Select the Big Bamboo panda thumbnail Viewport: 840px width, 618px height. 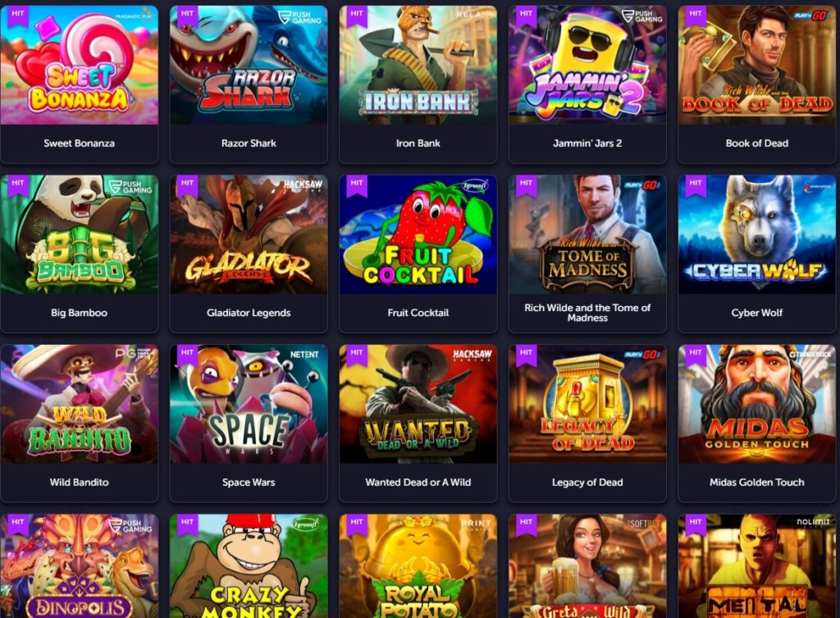(80, 234)
